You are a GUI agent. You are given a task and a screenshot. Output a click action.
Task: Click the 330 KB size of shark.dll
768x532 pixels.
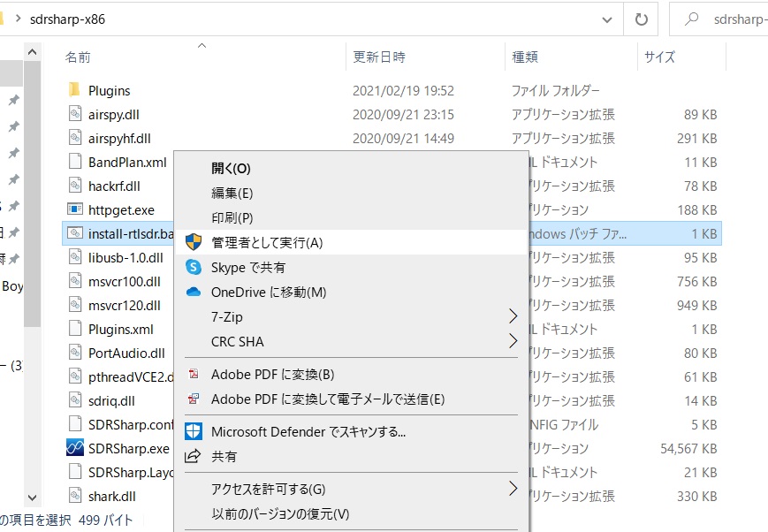(697, 497)
